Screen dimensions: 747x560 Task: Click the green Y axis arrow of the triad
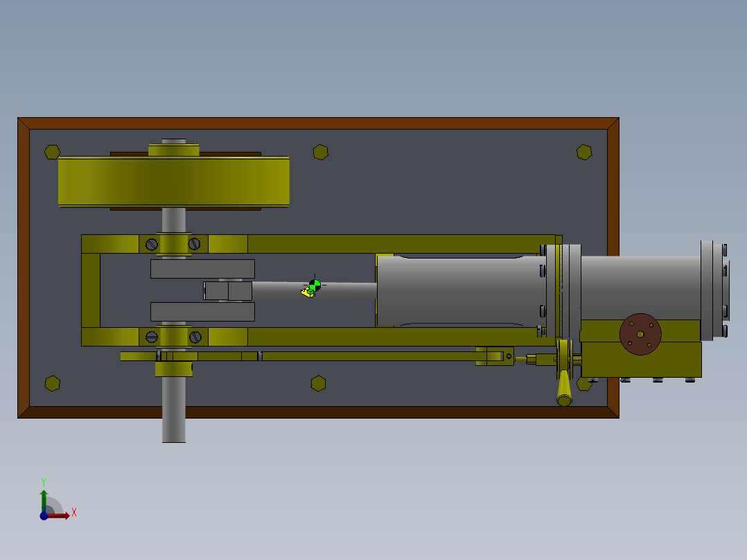coord(44,500)
